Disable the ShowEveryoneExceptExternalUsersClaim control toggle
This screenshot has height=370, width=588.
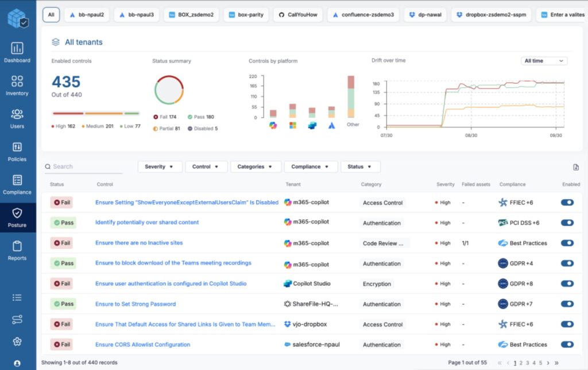(567, 202)
